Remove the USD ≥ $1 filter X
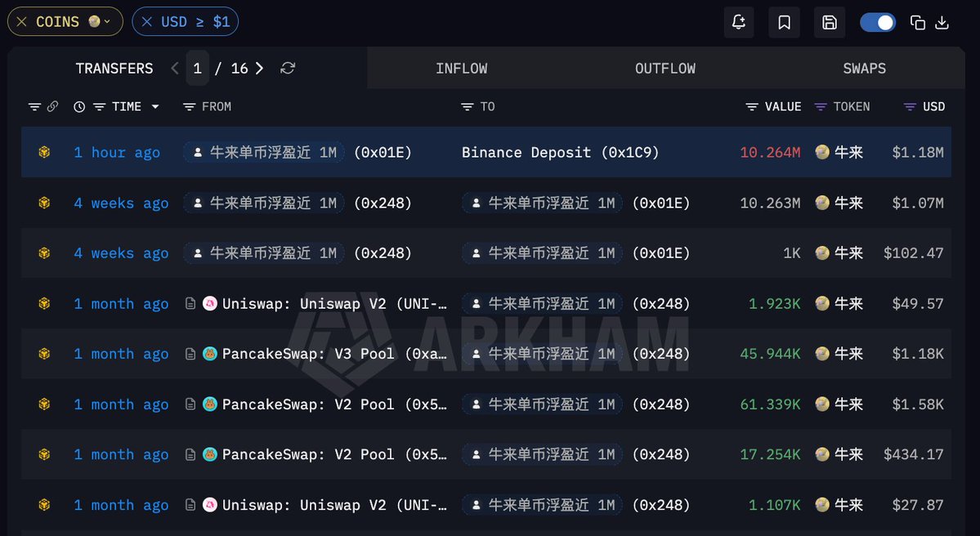The height and width of the screenshot is (536, 980). tap(147, 22)
